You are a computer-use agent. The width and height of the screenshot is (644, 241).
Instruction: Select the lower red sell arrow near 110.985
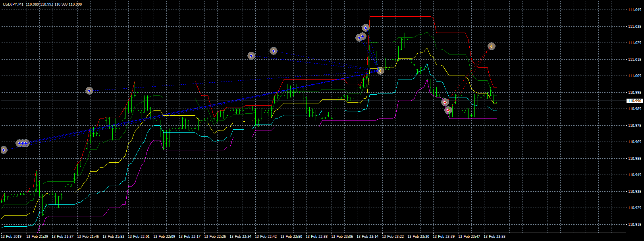(x=448, y=110)
